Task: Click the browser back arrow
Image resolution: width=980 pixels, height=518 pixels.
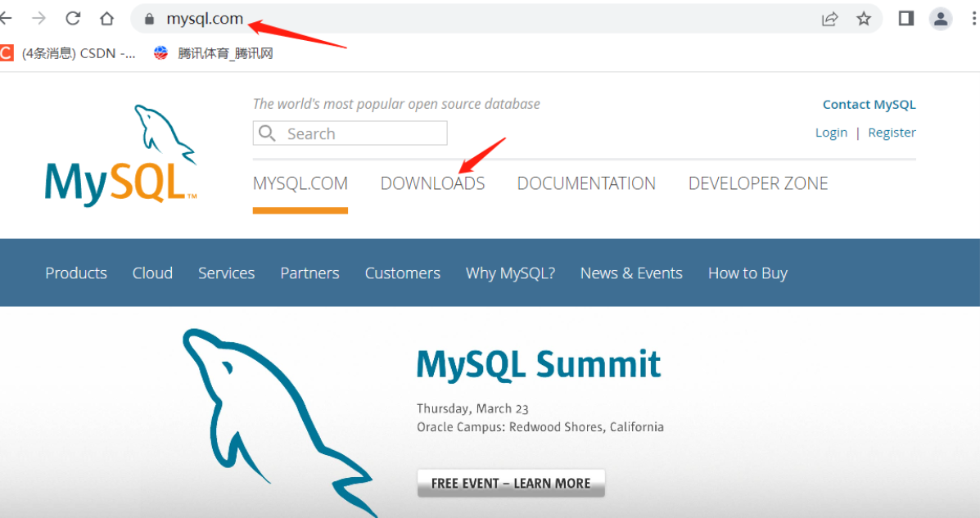Action: coord(5,19)
